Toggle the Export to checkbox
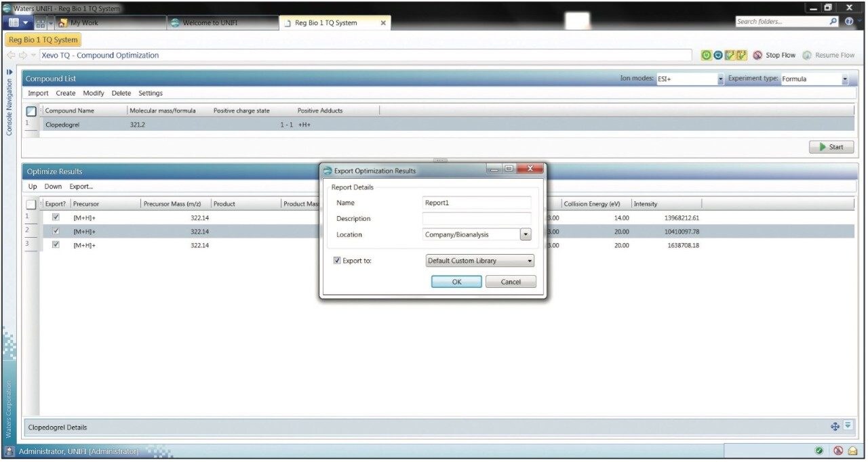 [338, 261]
